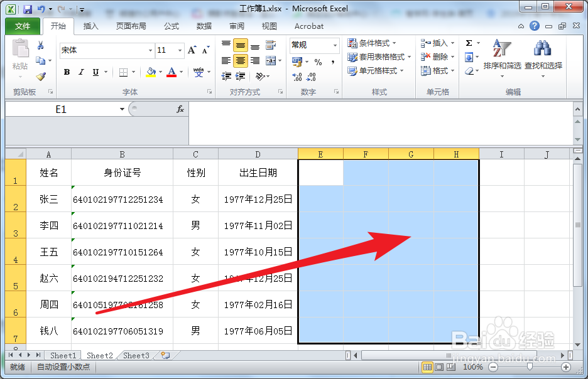Apply percent style with % icon

pyautogui.click(x=318, y=61)
